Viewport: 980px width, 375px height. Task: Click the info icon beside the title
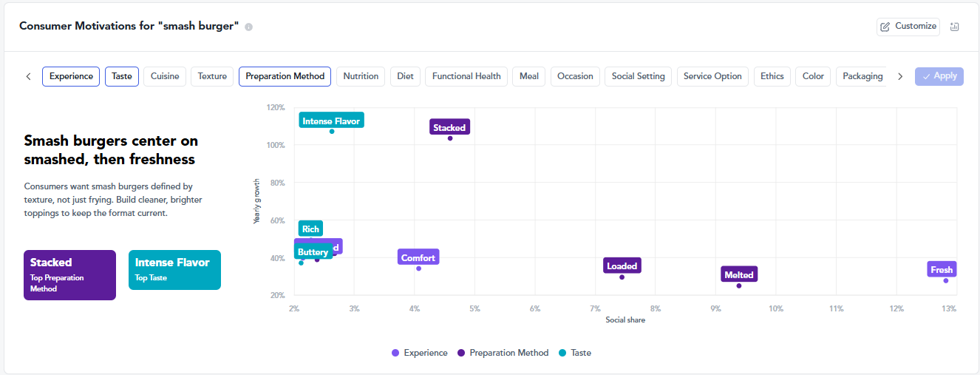[248, 27]
